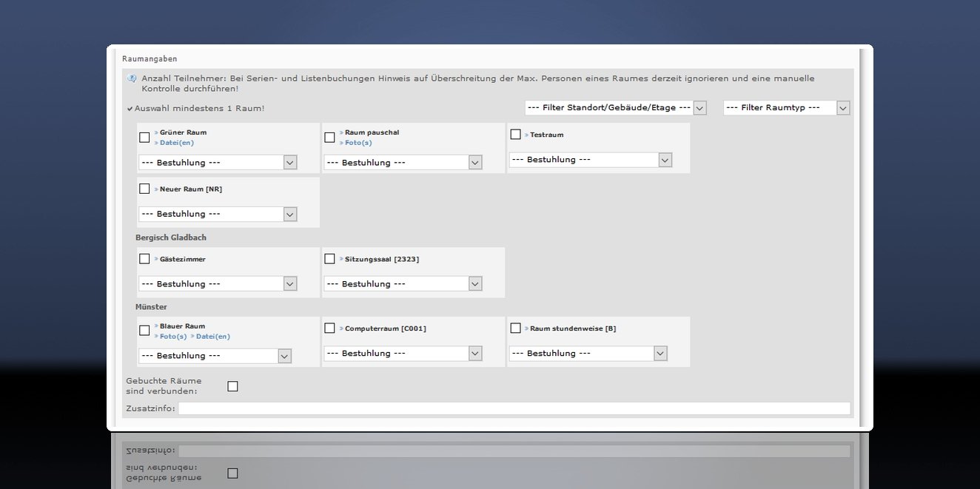The height and width of the screenshot is (489, 980).
Task: Click the Sitzungssaal [2323] room name
Action: click(x=382, y=260)
